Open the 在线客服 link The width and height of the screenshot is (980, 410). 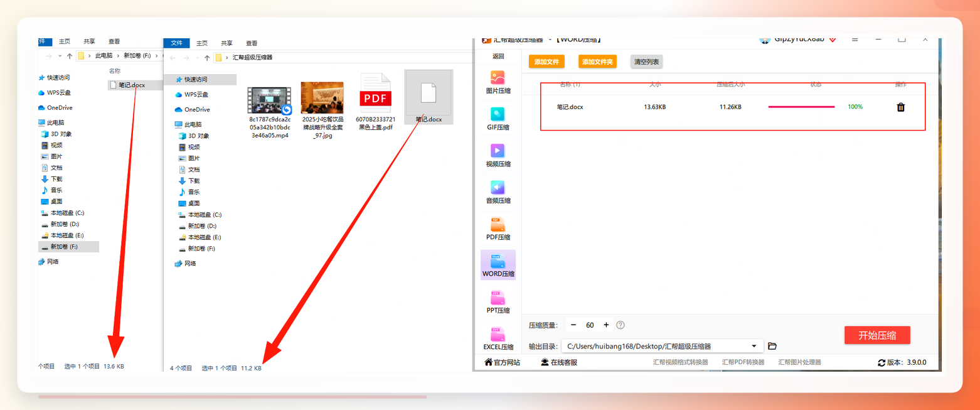pyautogui.click(x=559, y=362)
